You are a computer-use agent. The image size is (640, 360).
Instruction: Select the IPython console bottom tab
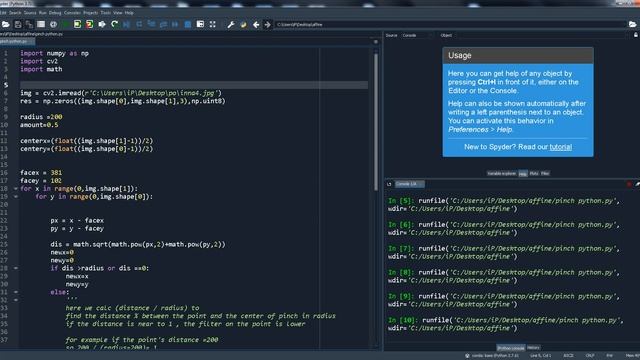pyautogui.click(x=511, y=348)
